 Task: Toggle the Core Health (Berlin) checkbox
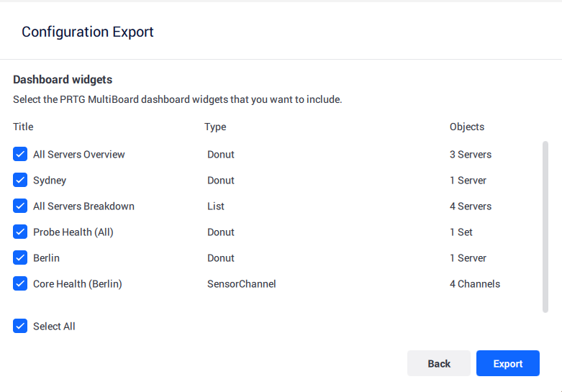[x=20, y=283]
